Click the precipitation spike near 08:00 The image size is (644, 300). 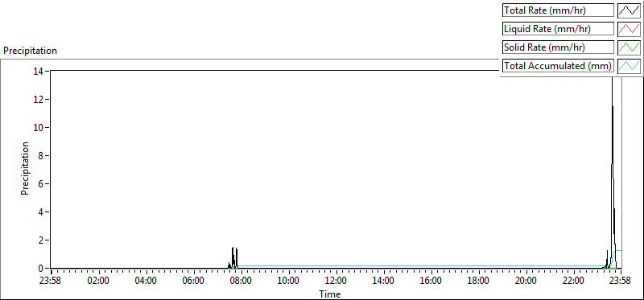[233, 257]
